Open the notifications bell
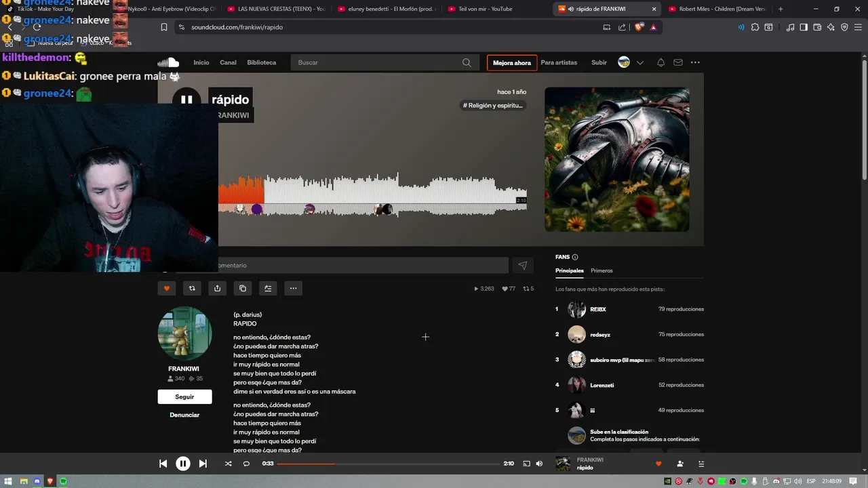This screenshot has width=868, height=488. pyautogui.click(x=660, y=62)
